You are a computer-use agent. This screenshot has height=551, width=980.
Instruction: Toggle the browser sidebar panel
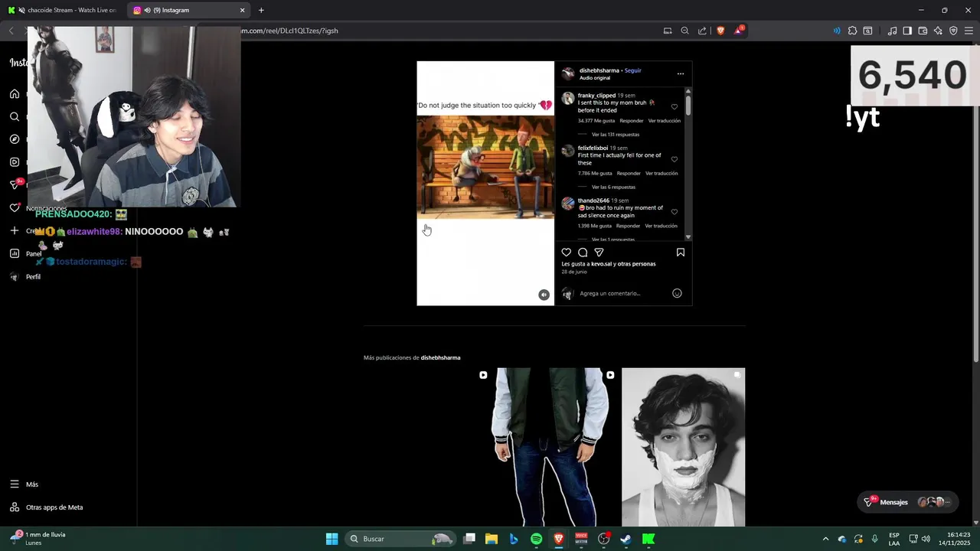pyautogui.click(x=907, y=31)
